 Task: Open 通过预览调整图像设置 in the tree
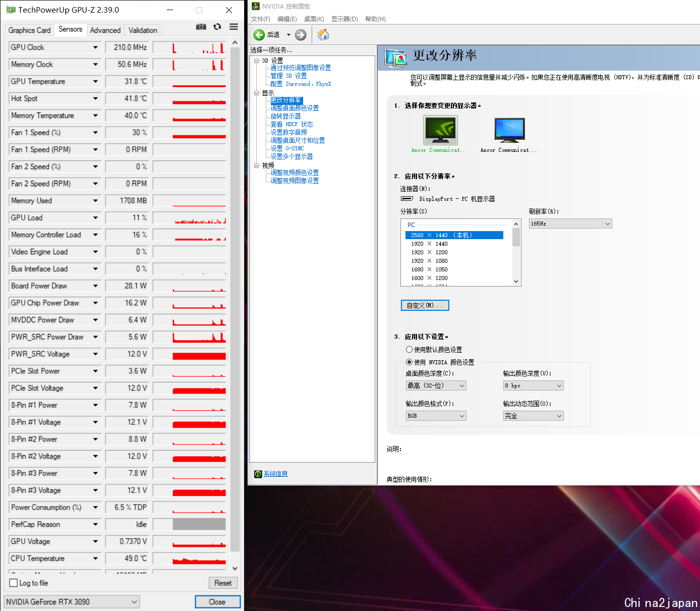[301, 68]
